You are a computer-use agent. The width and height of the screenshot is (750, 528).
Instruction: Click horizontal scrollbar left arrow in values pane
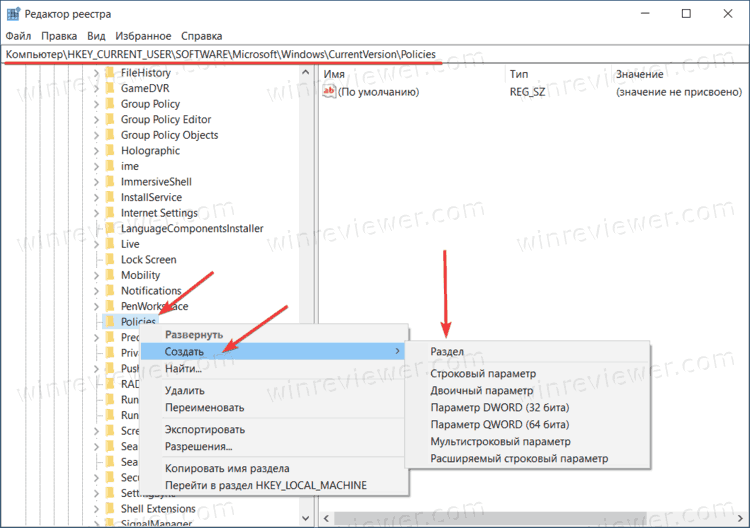(x=327, y=518)
